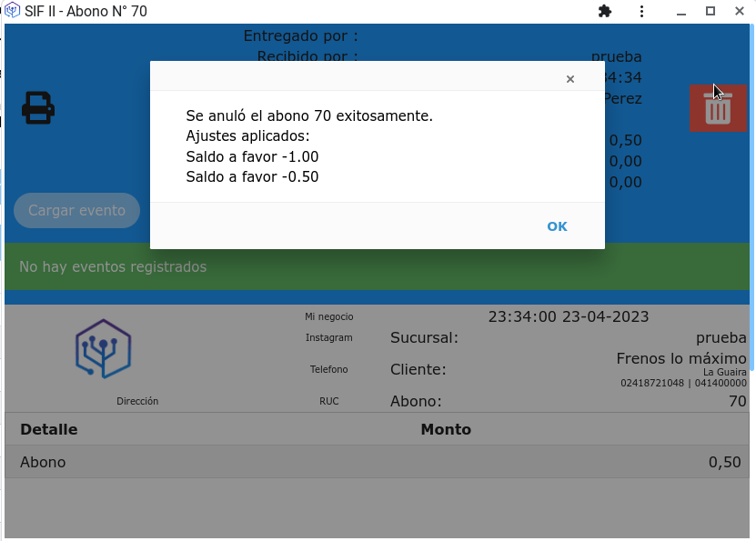Click the receipt phone numbers line
Screen dimensions: 756x541
point(683,384)
